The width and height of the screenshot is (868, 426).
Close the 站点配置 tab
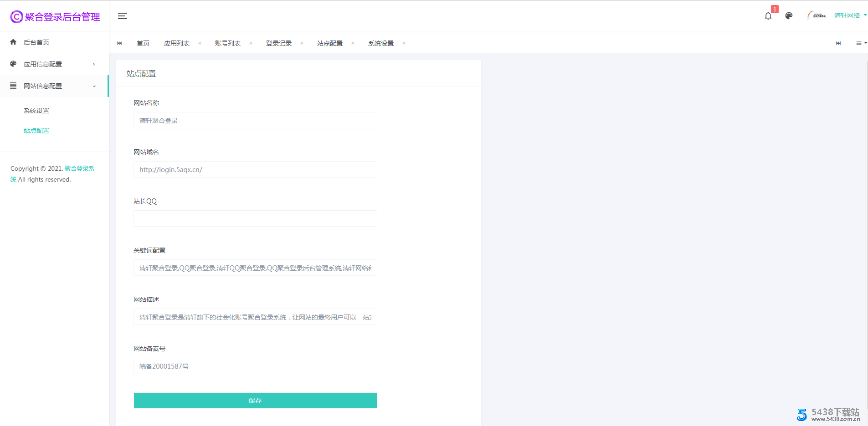click(353, 43)
